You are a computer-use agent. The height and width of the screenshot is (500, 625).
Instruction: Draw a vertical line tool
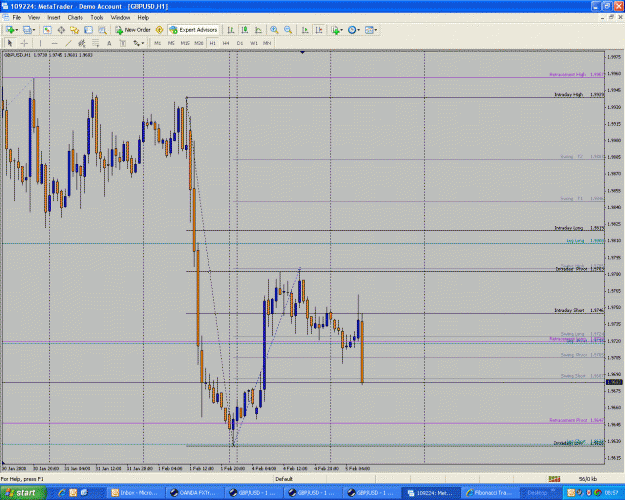(40, 43)
